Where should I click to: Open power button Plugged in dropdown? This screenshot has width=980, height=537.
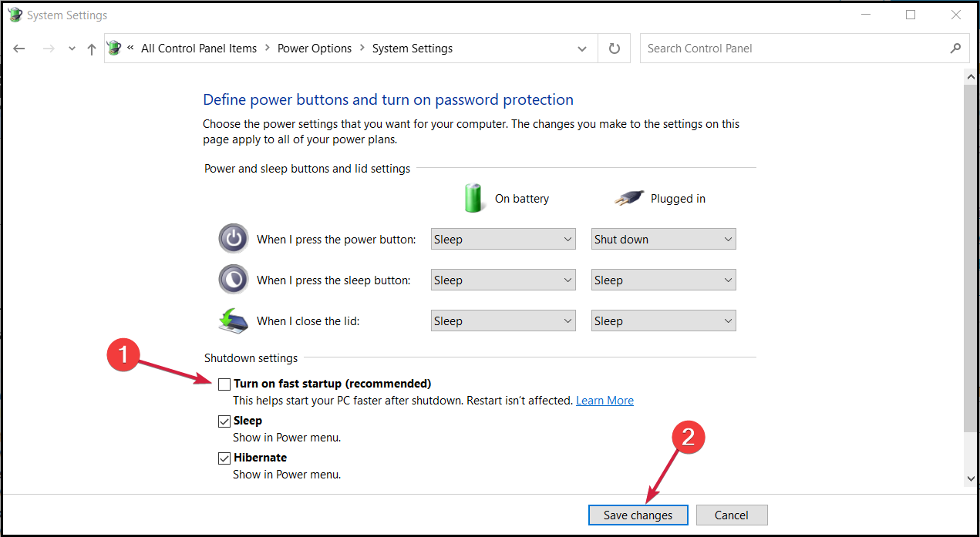point(663,240)
